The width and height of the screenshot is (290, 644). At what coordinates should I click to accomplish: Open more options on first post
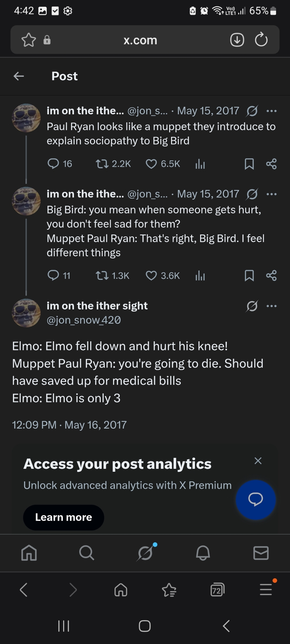click(x=272, y=111)
